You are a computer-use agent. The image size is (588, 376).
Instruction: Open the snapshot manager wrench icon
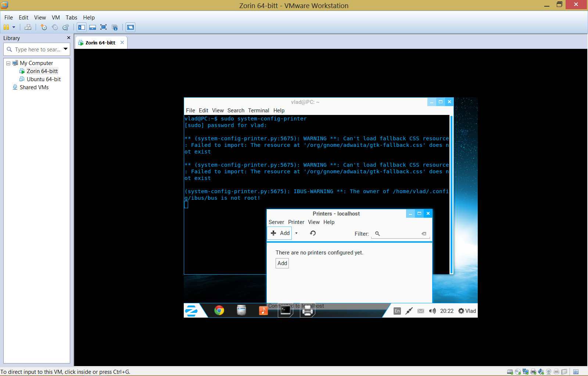tap(66, 27)
